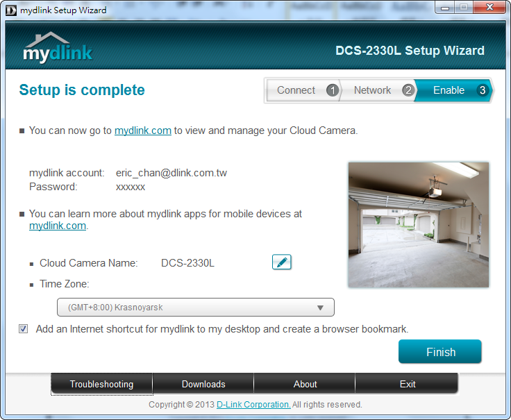
Task: Click Exit in the bottom bar
Action: (x=408, y=384)
